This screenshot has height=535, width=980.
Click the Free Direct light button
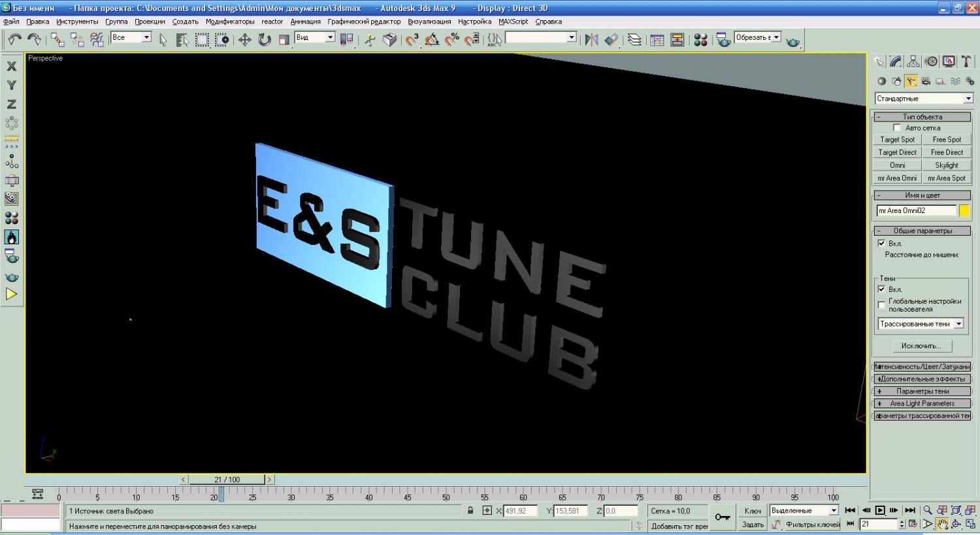click(x=947, y=152)
